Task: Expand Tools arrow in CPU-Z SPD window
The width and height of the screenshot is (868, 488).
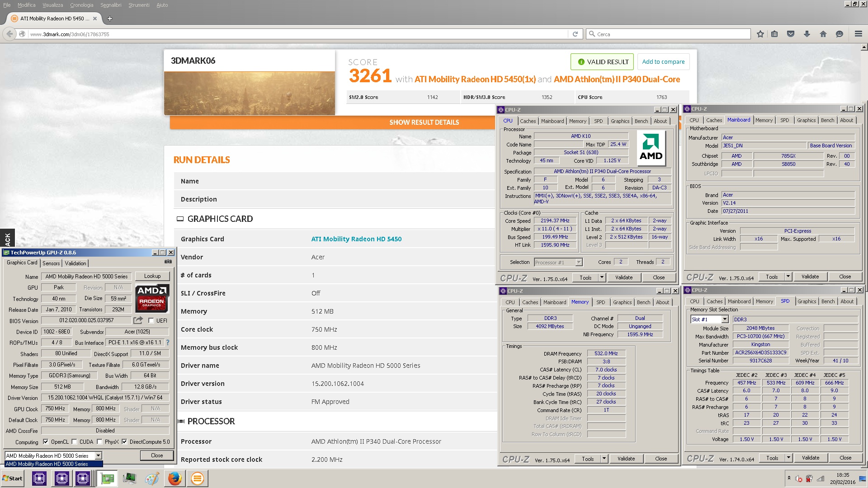Action: (788, 458)
